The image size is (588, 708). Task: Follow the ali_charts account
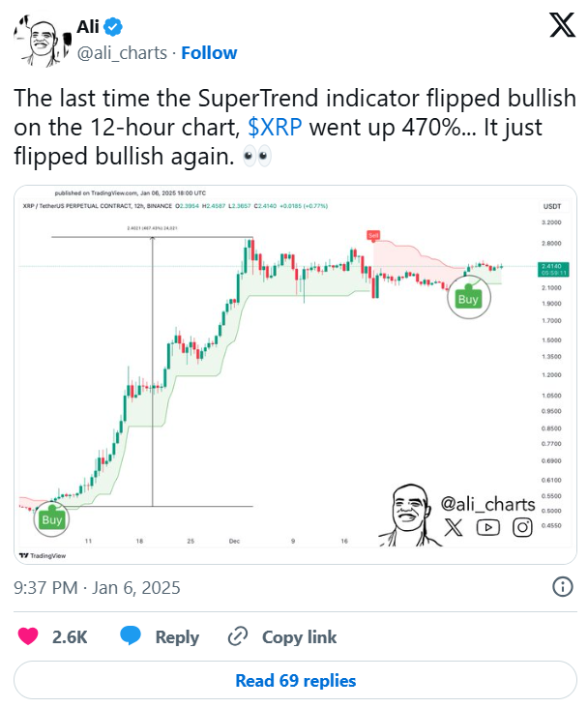[209, 52]
